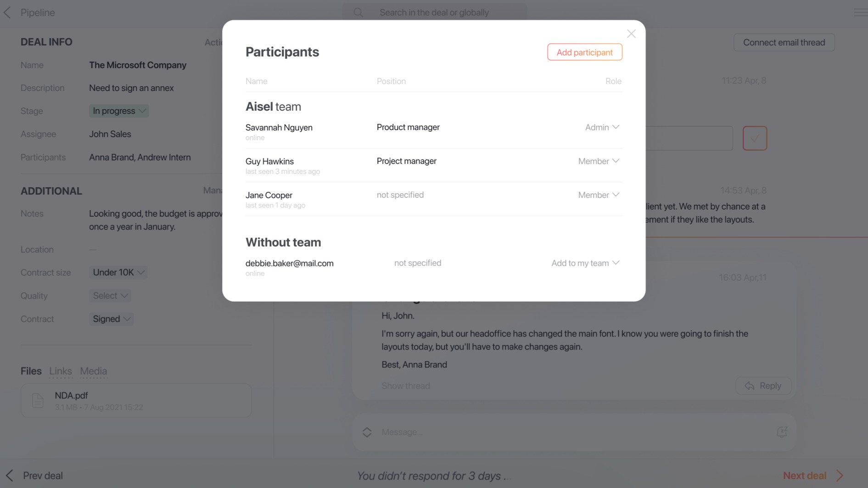Click the NDA.pdf file icon

click(38, 400)
